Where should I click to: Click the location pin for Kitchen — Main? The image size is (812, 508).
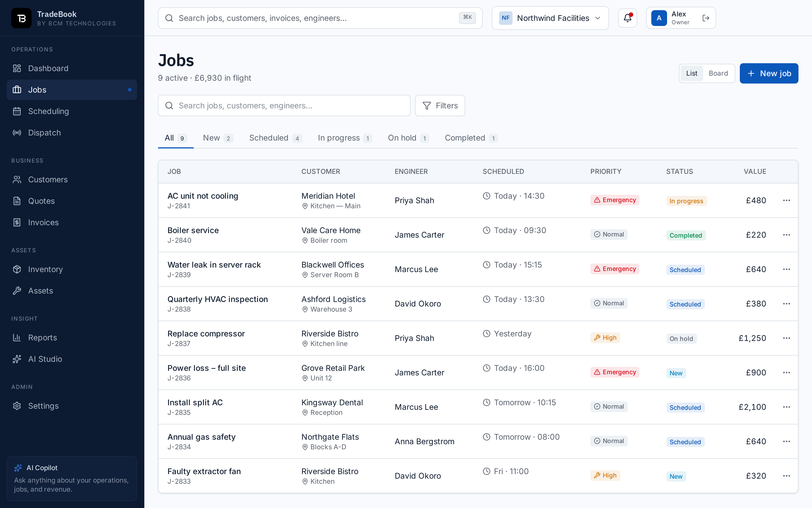coord(305,206)
